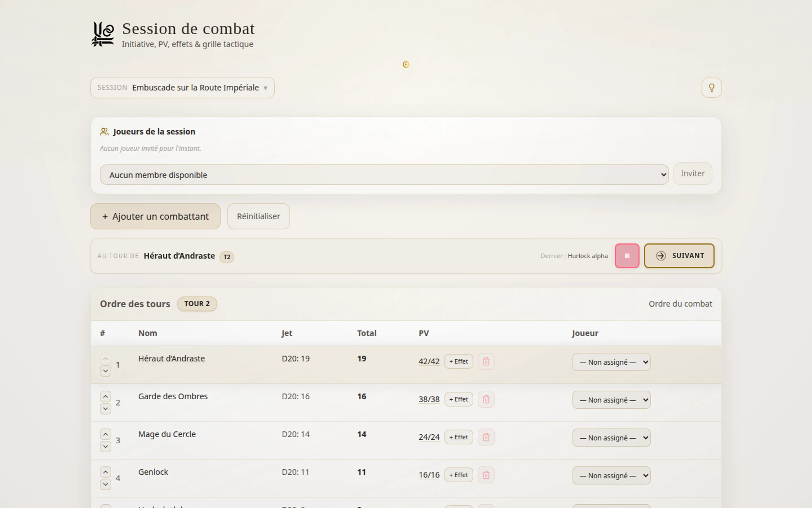Click the app logo beside Session de combat
Image resolution: width=812 pixels, height=508 pixels.
click(103, 34)
